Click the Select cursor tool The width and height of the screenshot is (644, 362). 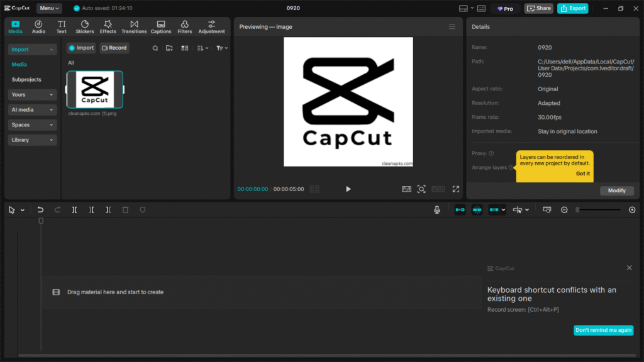(x=11, y=210)
